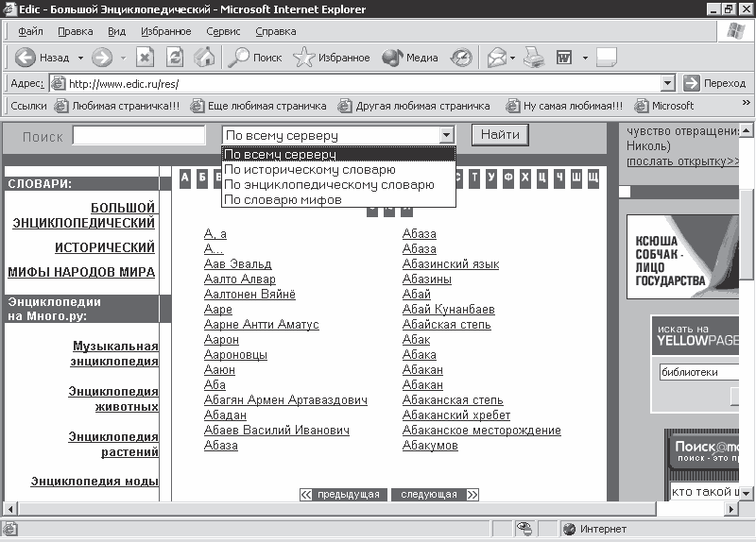Go to Home page icon
The width and height of the screenshot is (756, 542).
204,58
